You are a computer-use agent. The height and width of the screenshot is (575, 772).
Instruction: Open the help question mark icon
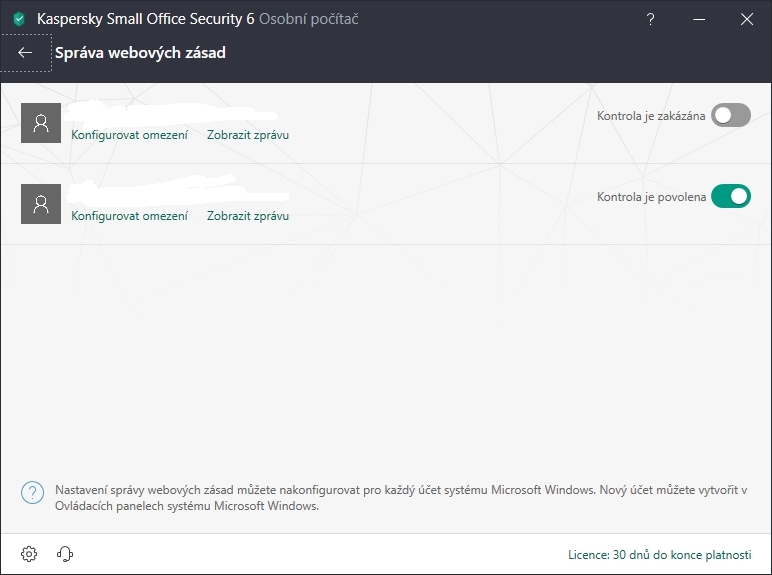[x=650, y=19]
